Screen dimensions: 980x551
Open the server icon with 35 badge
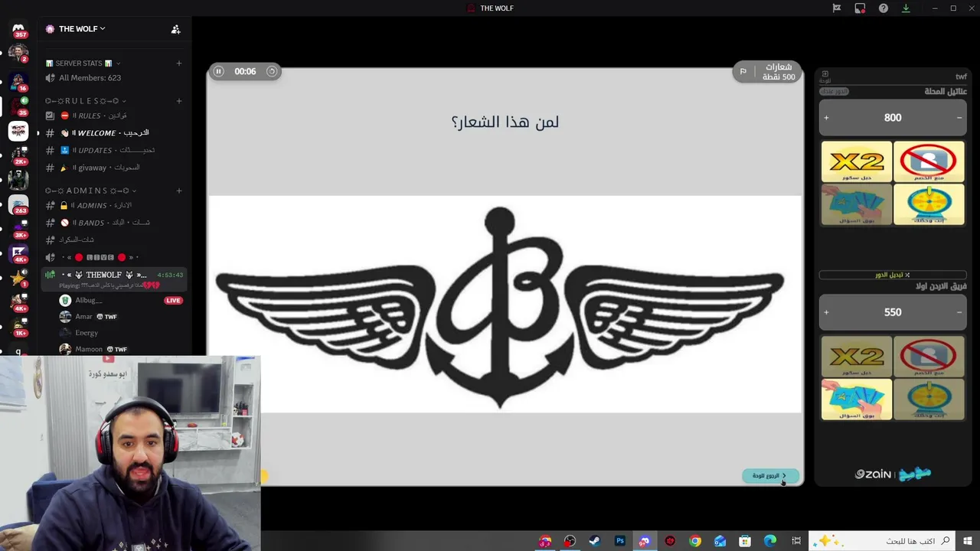pyautogui.click(x=18, y=105)
